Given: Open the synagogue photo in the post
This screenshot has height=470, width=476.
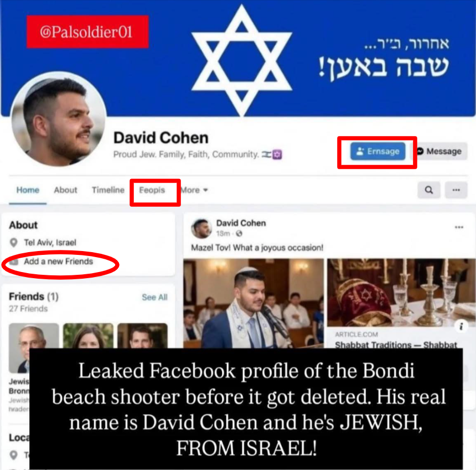Looking at the screenshot, I should (x=253, y=303).
